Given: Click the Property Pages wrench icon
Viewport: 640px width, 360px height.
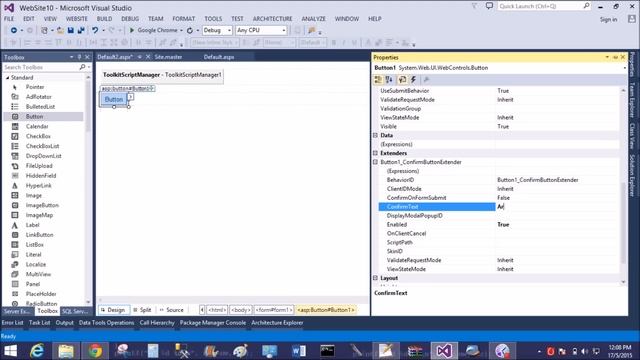Looking at the screenshot, I should tap(426, 80).
